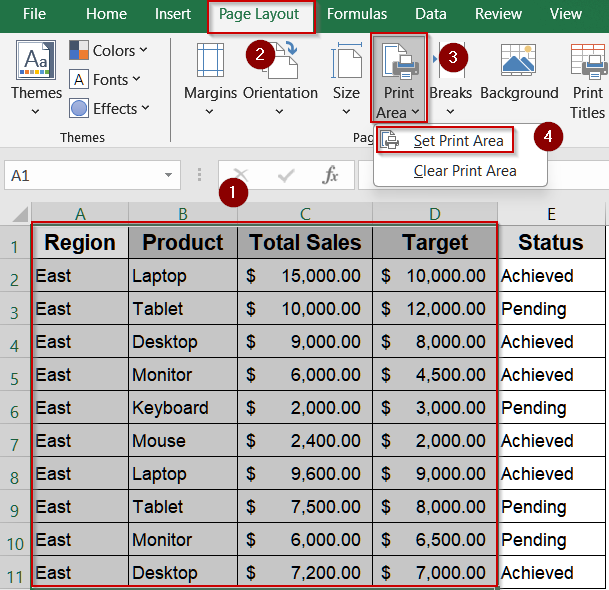Open the Margins icon
609x590 pixels.
(x=210, y=60)
